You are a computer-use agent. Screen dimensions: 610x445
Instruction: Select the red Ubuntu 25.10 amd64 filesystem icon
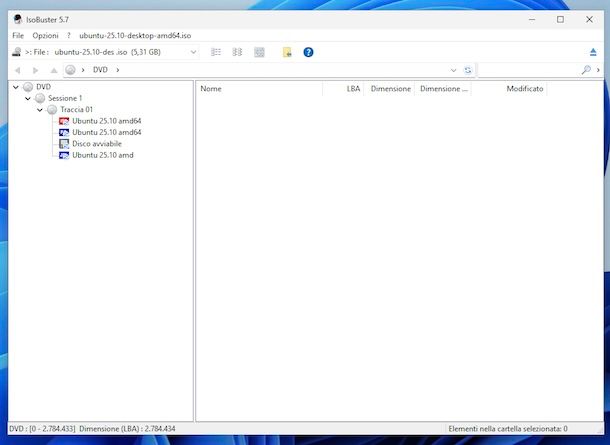click(64, 120)
